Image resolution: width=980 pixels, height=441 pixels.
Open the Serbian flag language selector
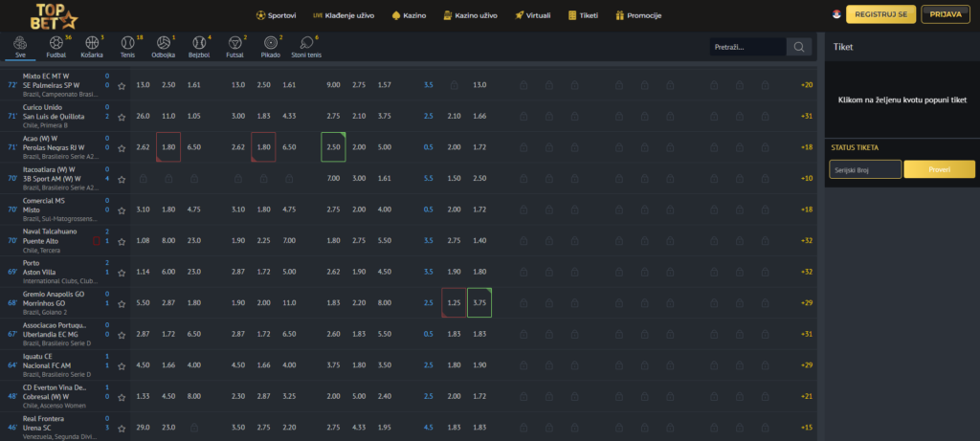point(836,14)
